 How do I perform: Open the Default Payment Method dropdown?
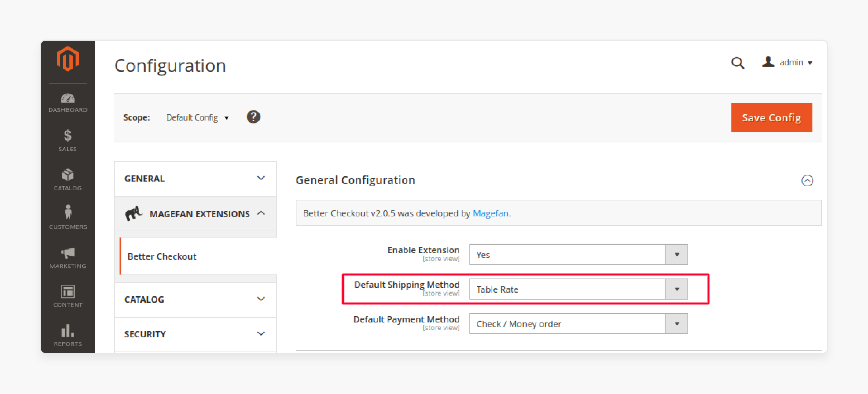coord(578,324)
